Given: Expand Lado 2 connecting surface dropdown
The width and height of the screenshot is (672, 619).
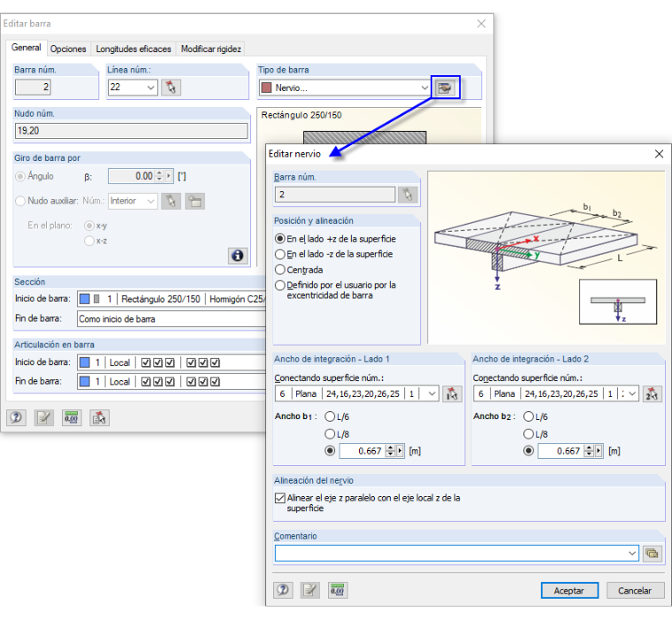Looking at the screenshot, I should tap(632, 394).
